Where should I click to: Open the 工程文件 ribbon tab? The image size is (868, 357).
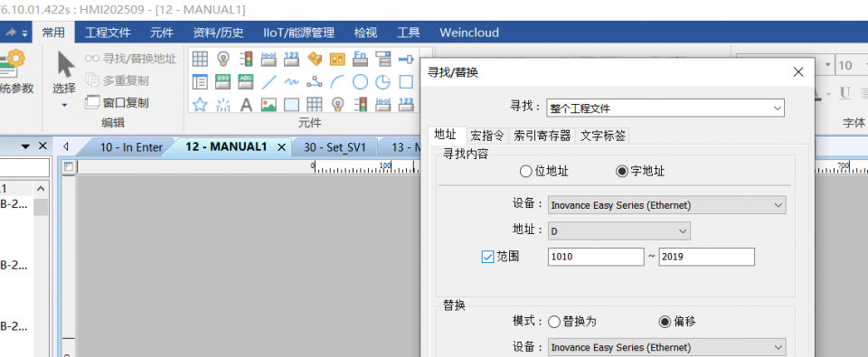pyautogui.click(x=108, y=33)
